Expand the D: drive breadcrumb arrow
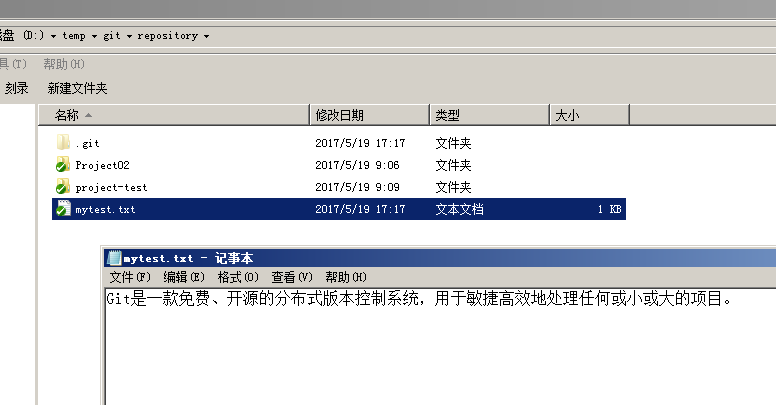 tap(53, 36)
